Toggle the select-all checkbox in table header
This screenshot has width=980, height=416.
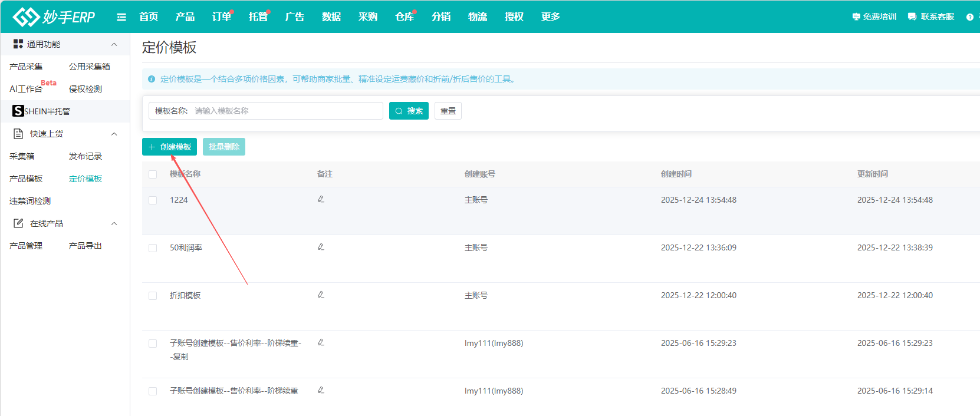pyautogui.click(x=153, y=174)
